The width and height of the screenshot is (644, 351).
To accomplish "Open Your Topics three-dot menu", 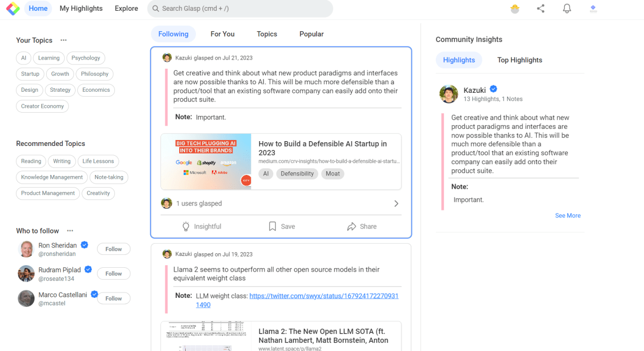I will (x=63, y=40).
